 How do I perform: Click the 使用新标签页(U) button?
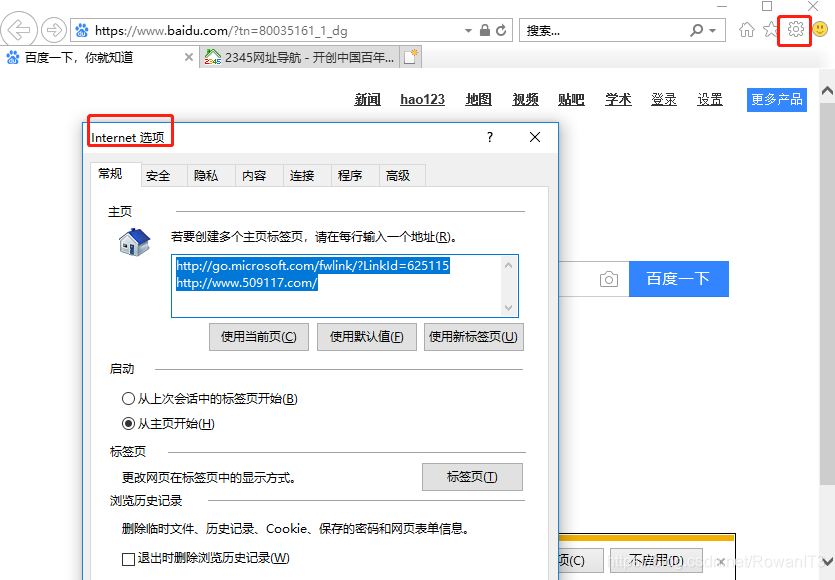[x=474, y=337]
